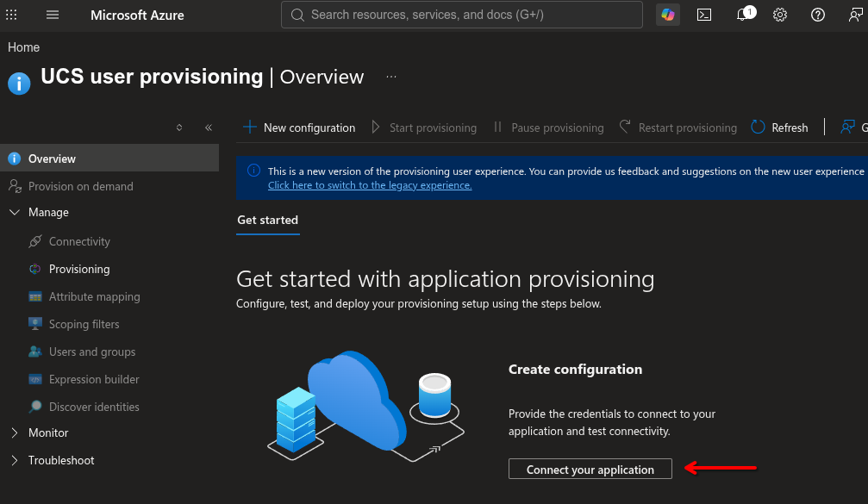
Task: Click the Microsoft Azure logo text
Action: click(137, 16)
